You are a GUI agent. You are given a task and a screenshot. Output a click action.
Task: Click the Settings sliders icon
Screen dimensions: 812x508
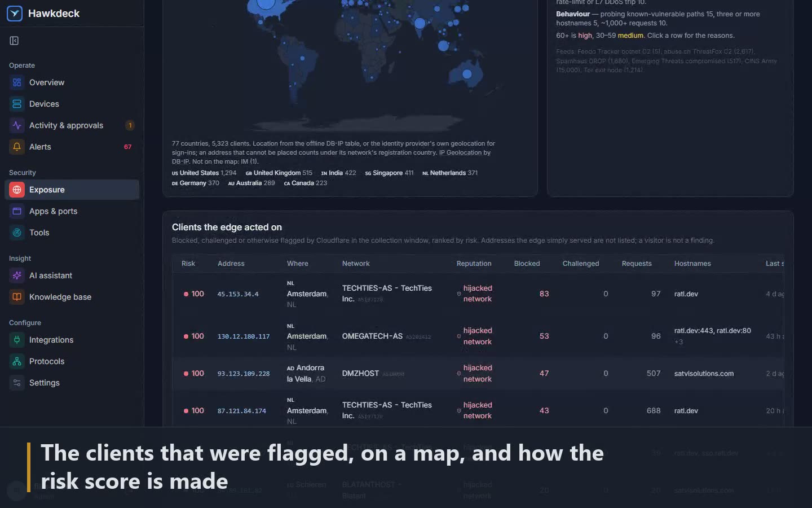[x=17, y=383]
